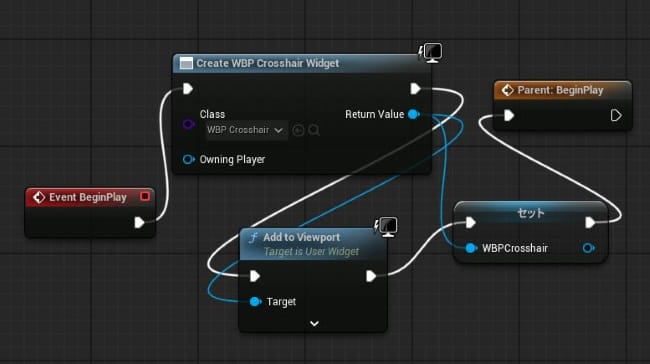
Task: Click the function icon on Add to Viewport
Action: [253, 238]
